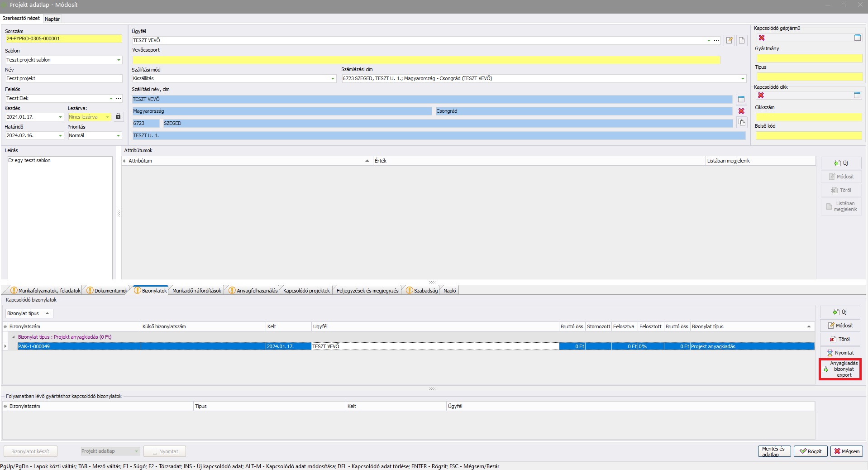
Task: Click the blank document icon beside Ügyfél
Action: click(x=742, y=40)
